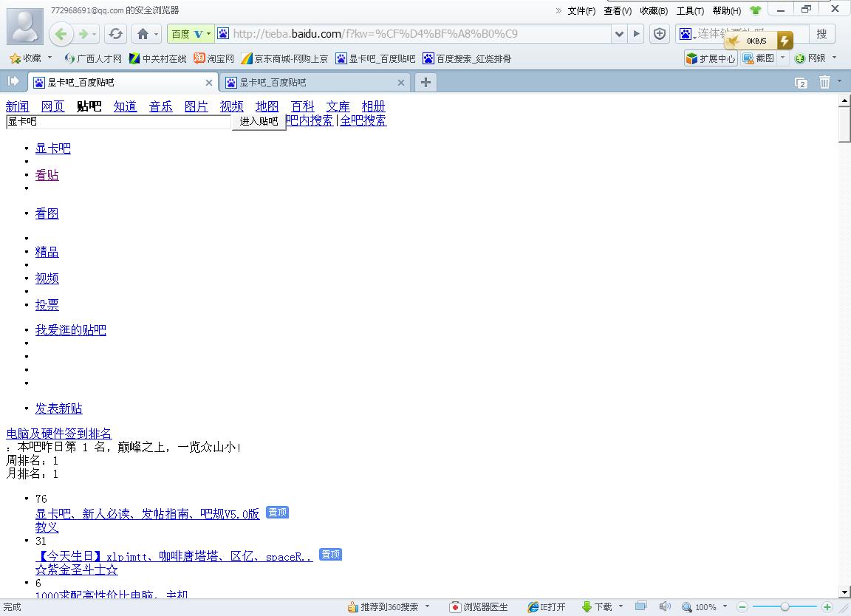
Task: Open the 淘宝网 bookmark
Action: click(213, 58)
